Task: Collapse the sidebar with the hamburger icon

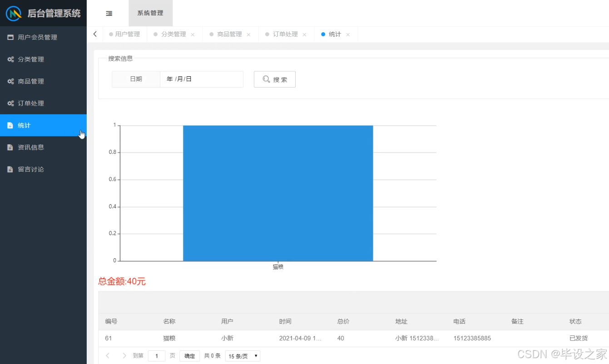Action: (109, 13)
